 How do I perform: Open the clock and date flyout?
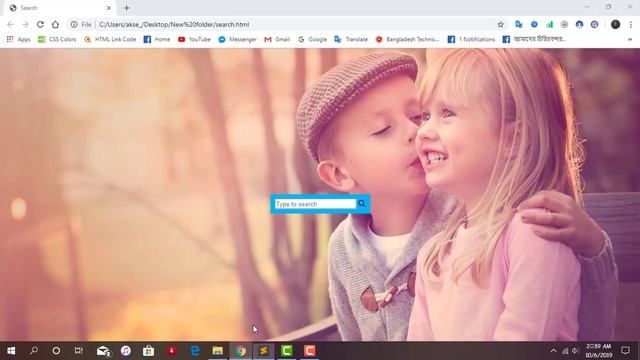(x=599, y=351)
